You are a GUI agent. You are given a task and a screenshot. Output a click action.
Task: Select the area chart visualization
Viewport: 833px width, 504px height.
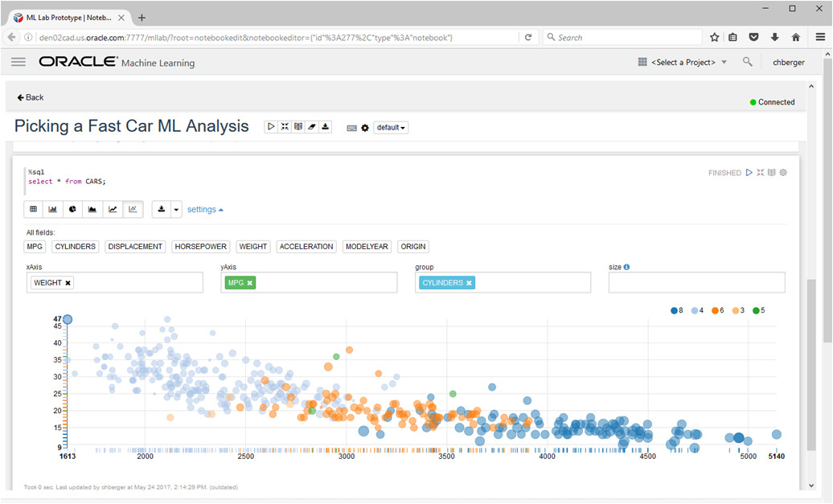[92, 209]
